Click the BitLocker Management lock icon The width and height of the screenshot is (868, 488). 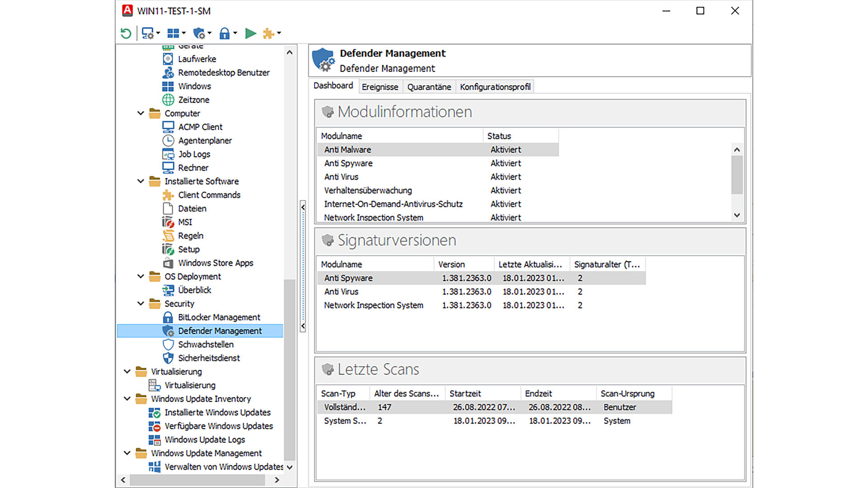coord(168,317)
